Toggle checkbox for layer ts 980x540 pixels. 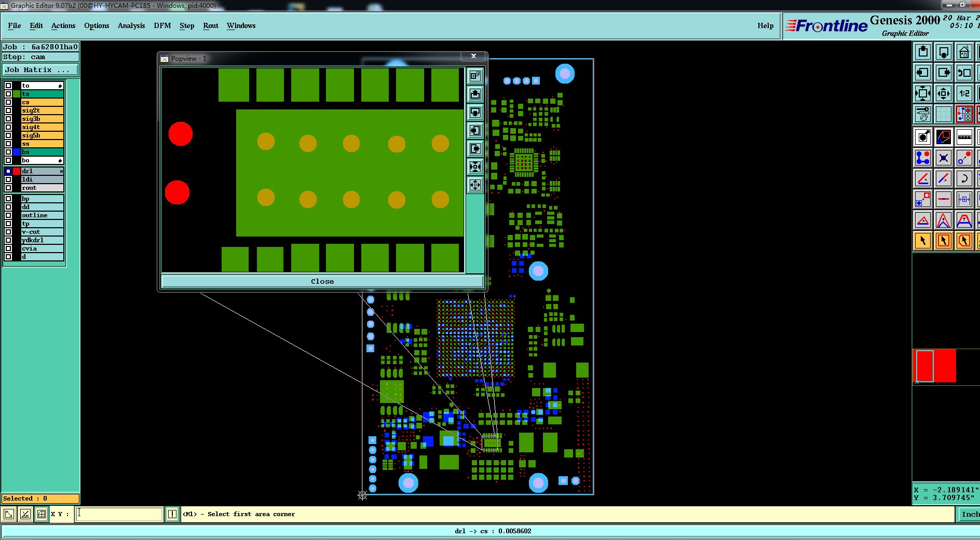click(8, 94)
